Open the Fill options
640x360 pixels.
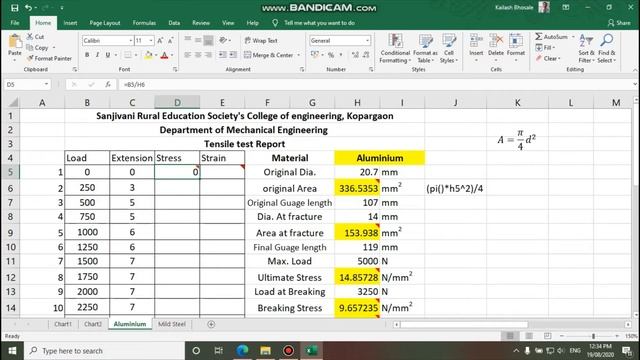546,48
